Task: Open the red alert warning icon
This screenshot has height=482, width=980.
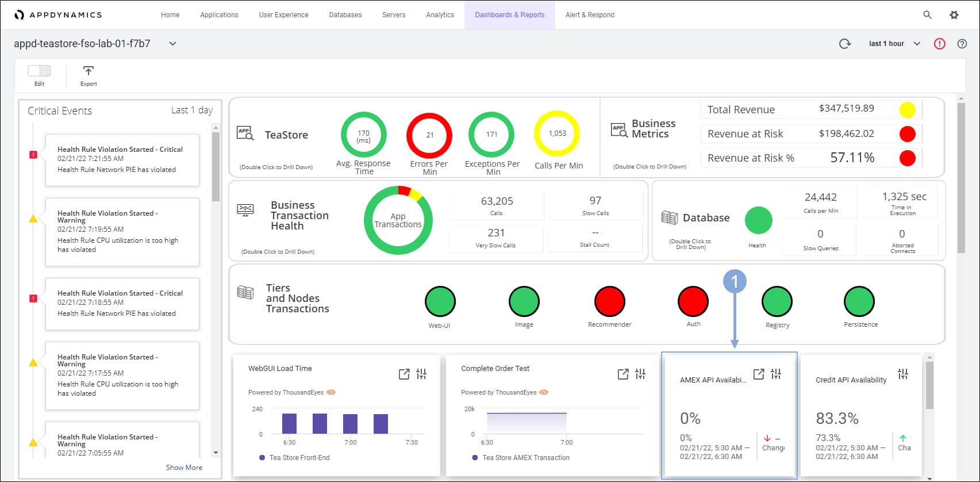Action: [x=940, y=44]
